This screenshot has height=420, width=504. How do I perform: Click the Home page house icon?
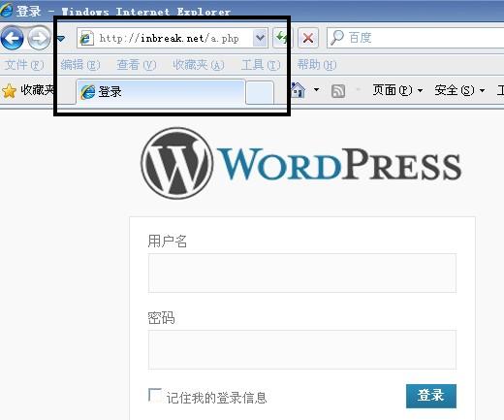pos(298,90)
